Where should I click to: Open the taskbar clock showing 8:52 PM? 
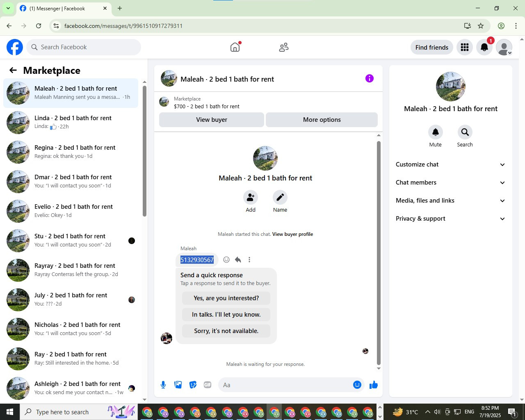point(490,412)
